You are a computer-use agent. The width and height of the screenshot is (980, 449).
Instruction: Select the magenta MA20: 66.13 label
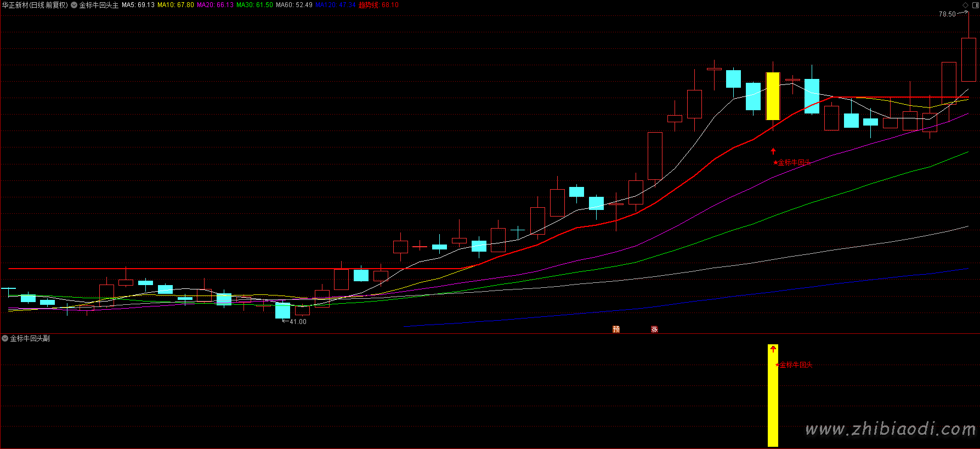click(x=215, y=5)
